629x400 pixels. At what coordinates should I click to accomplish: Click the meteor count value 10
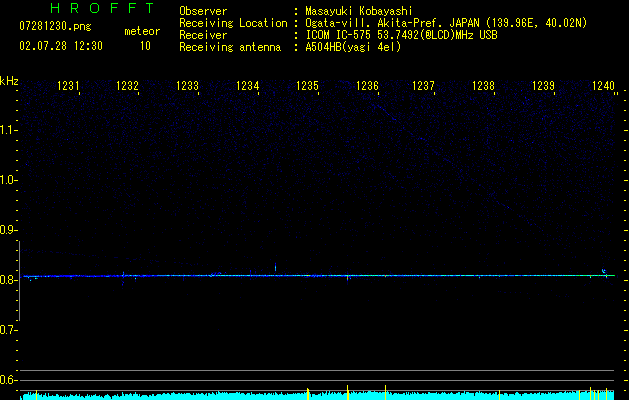[145, 46]
